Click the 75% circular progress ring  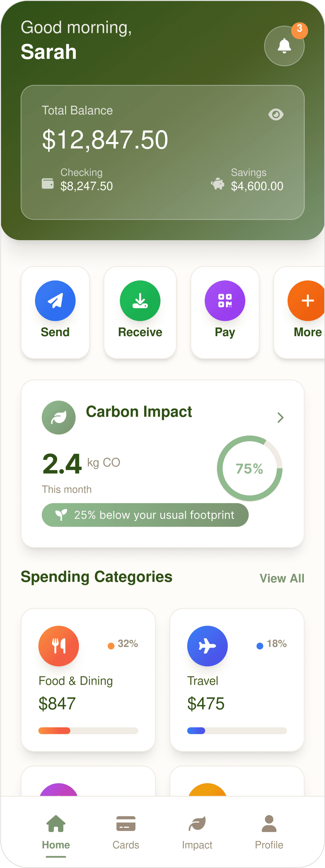(x=250, y=468)
